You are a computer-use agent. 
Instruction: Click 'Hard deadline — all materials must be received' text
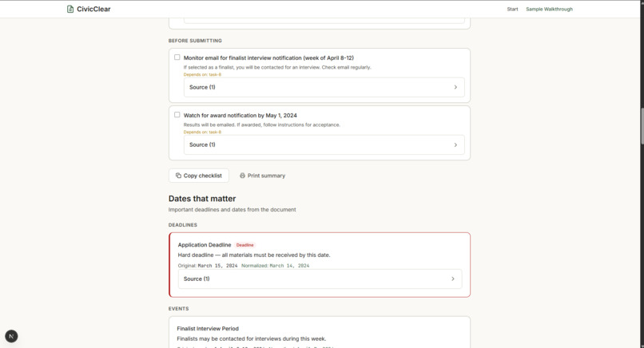click(254, 255)
